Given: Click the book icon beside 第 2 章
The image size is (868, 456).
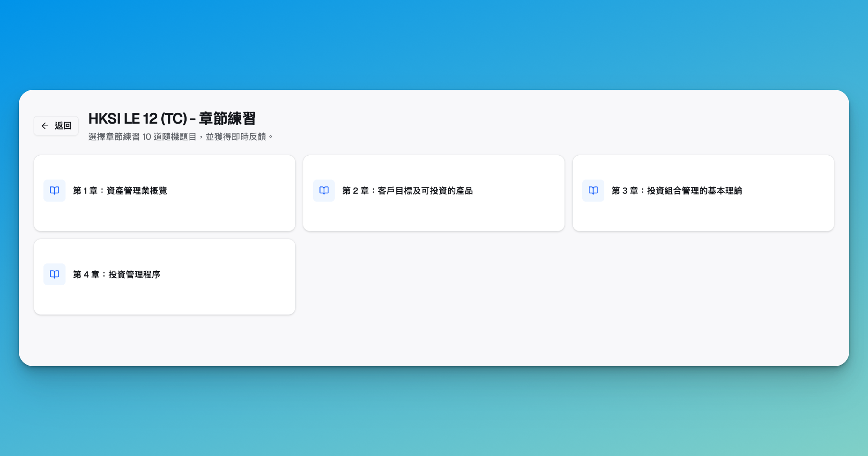Looking at the screenshot, I should coord(324,190).
